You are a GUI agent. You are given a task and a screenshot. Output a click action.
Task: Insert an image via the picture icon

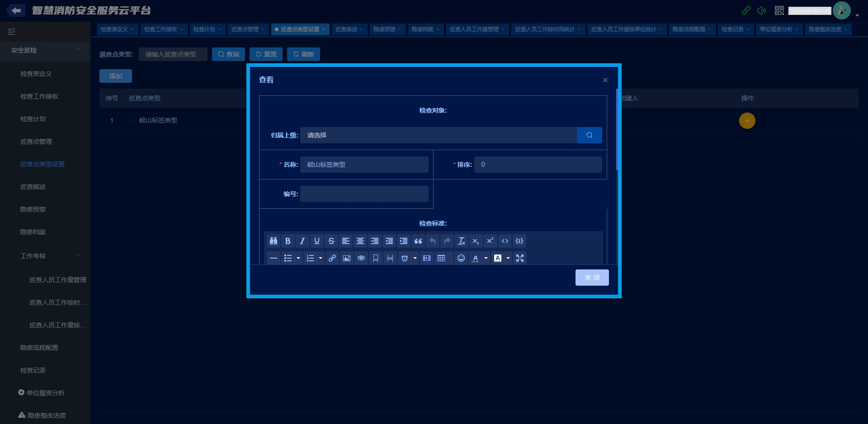pos(347,258)
